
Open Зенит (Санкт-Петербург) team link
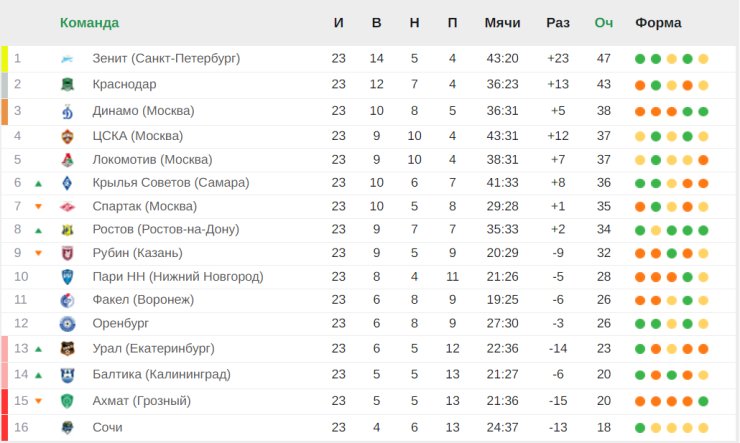pos(166,59)
